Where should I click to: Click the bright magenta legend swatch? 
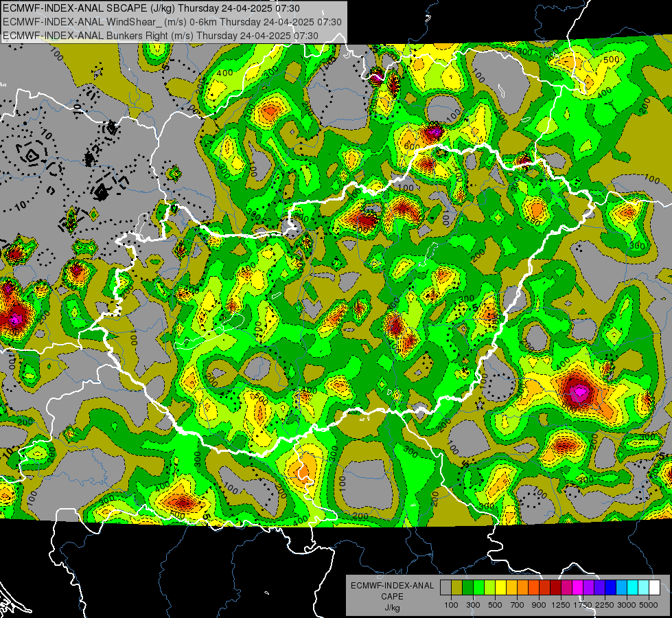tap(578, 588)
